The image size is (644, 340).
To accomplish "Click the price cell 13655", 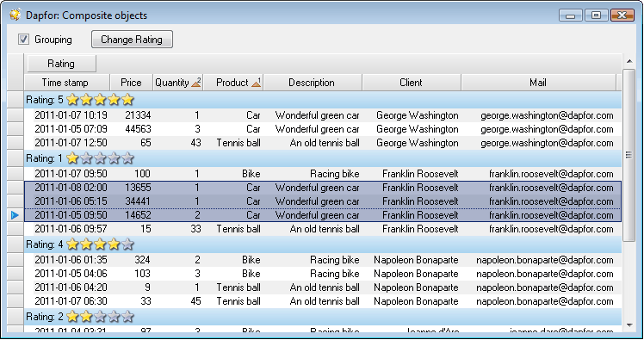I will tap(138, 188).
